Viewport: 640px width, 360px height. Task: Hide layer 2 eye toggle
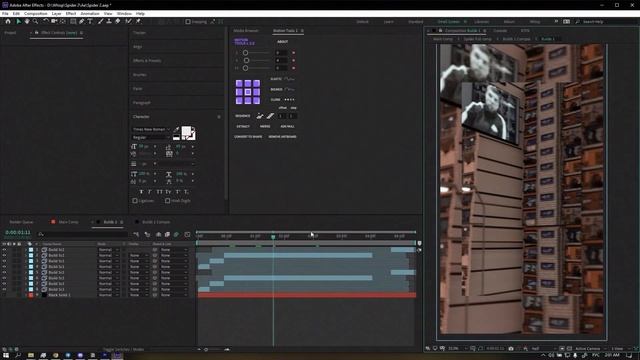pyautogui.click(x=4, y=255)
